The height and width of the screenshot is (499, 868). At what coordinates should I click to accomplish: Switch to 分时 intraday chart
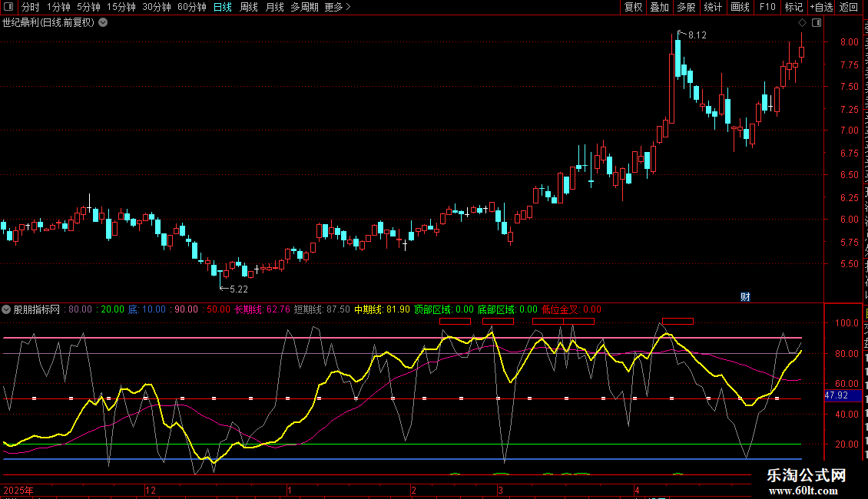point(31,7)
